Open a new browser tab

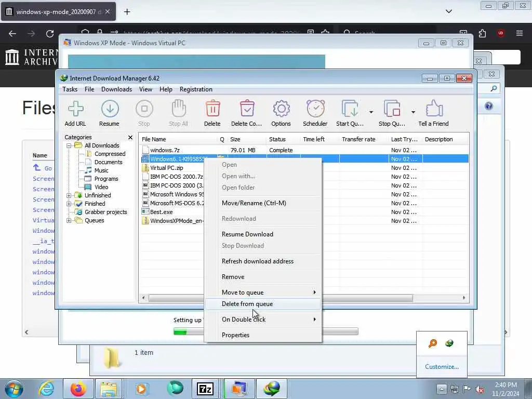coord(127,12)
